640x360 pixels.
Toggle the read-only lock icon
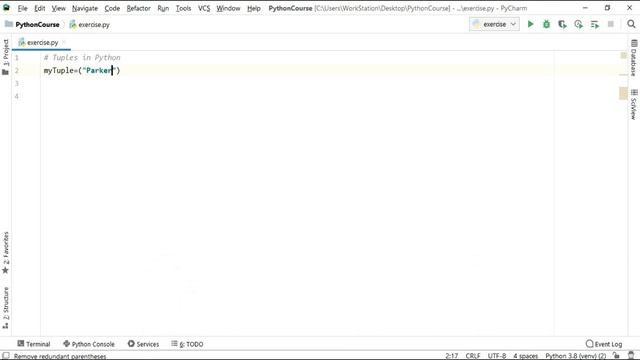[x=616, y=356]
